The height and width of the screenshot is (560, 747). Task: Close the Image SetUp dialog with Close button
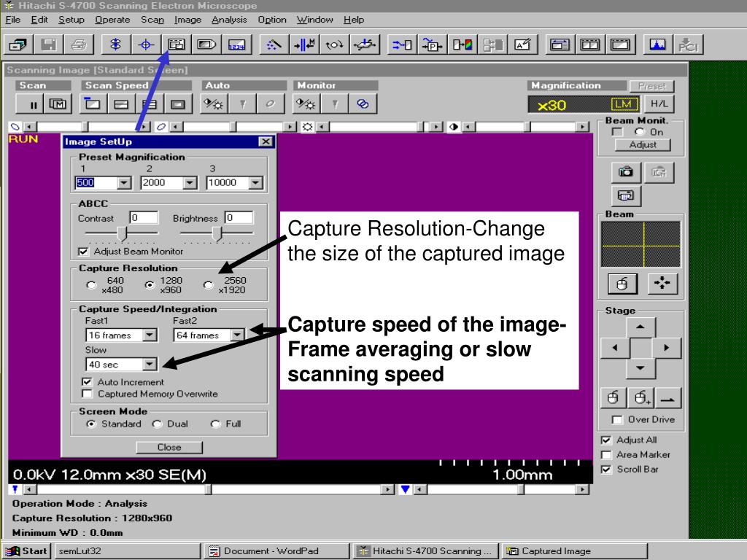point(169,448)
